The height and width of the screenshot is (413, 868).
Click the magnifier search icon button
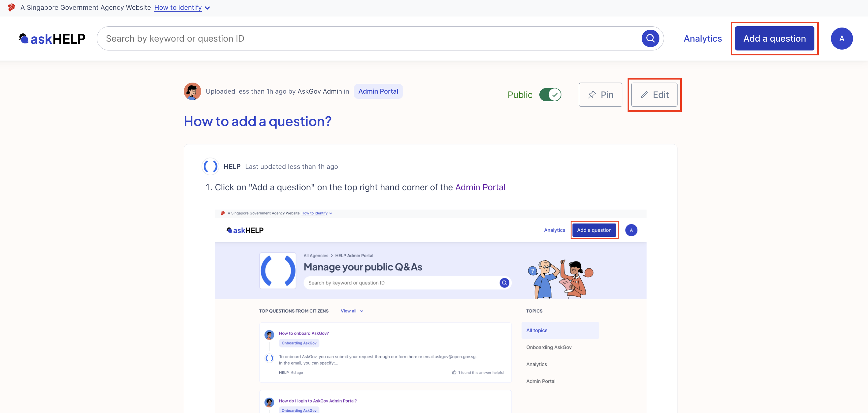tap(650, 38)
